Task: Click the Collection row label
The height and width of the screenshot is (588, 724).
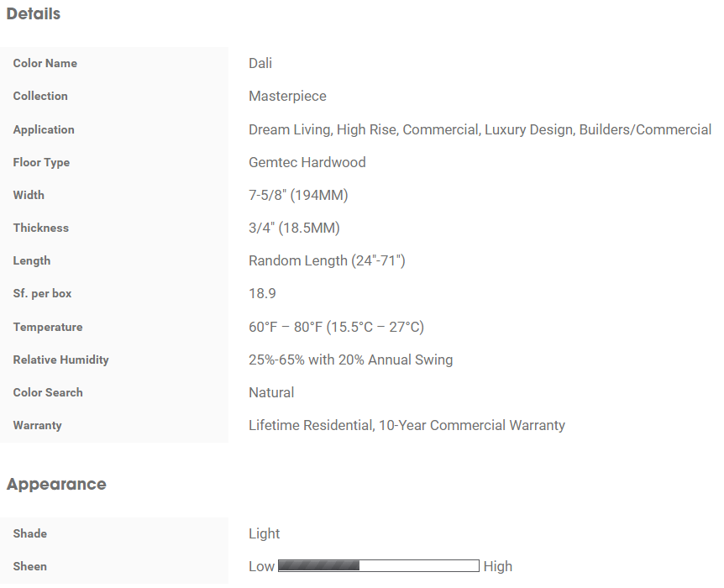Action: point(40,96)
